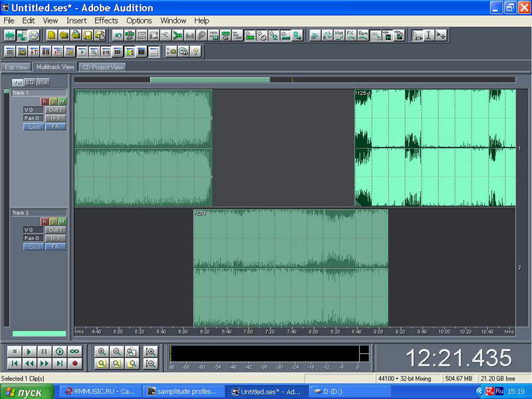Image resolution: width=532 pixels, height=399 pixels.
Task: Arm Track 1 for recording with R
Action: pyautogui.click(x=45, y=101)
